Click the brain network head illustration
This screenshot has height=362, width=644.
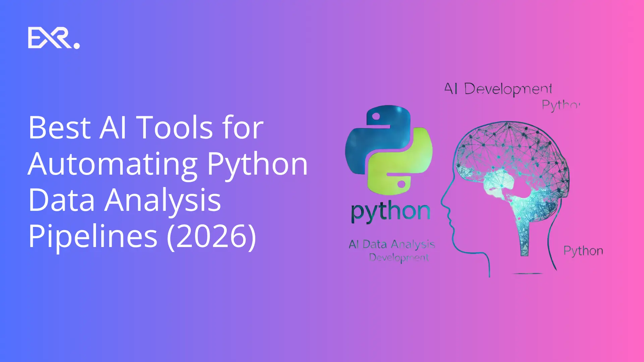(505, 199)
